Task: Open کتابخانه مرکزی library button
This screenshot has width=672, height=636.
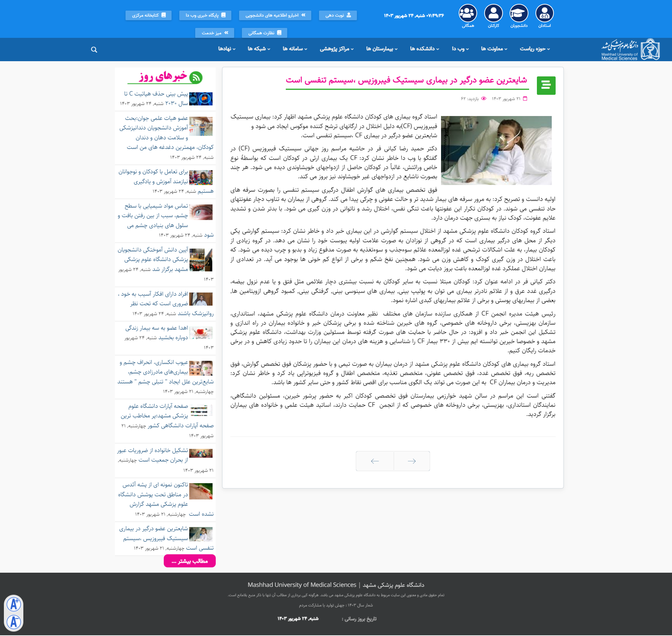Action: pyautogui.click(x=149, y=15)
